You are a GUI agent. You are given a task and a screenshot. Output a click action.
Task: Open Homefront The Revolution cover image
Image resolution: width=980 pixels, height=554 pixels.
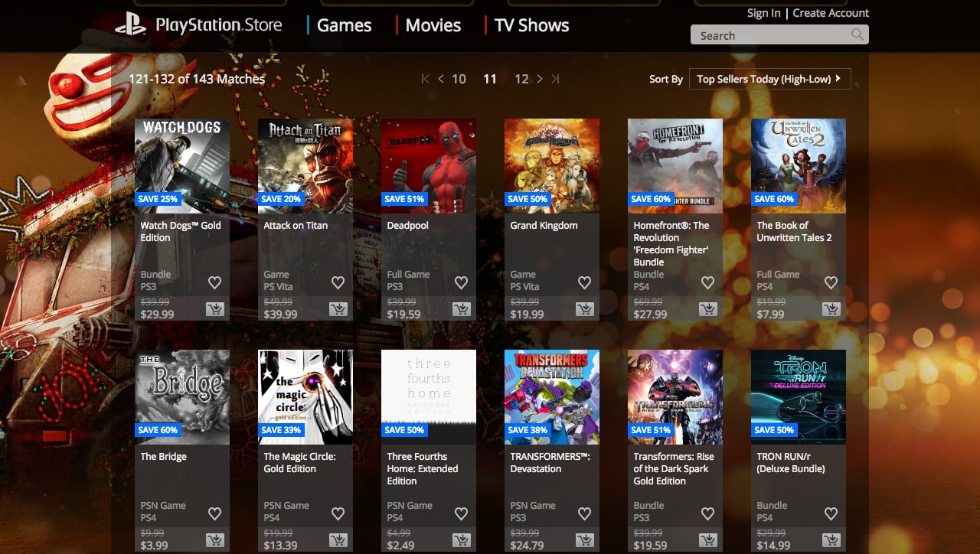[675, 165]
